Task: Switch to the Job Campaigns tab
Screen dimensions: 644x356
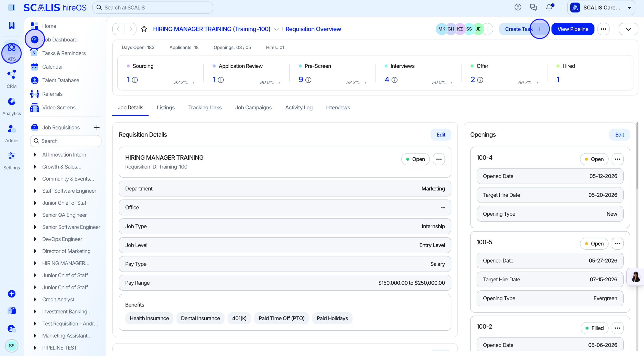Action: 253,107
